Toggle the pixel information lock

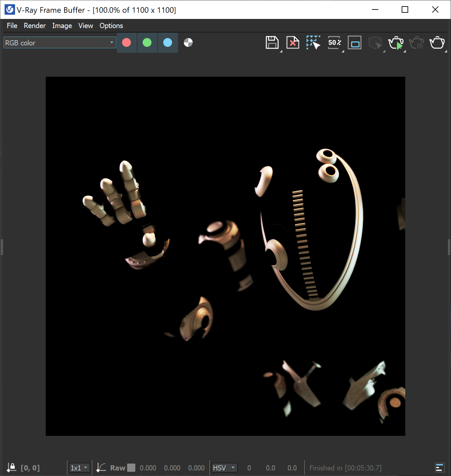point(12,467)
